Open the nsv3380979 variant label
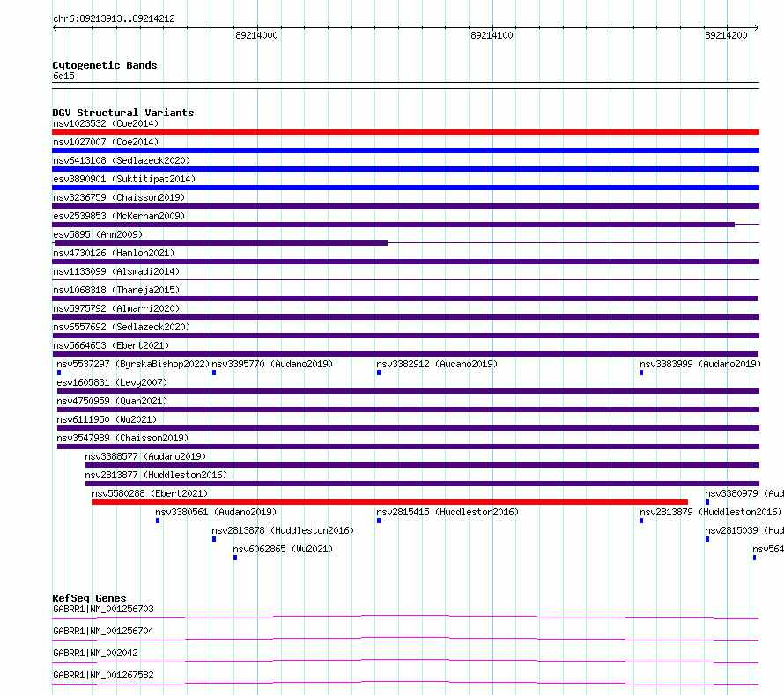This screenshot has width=784, height=695. tap(744, 493)
